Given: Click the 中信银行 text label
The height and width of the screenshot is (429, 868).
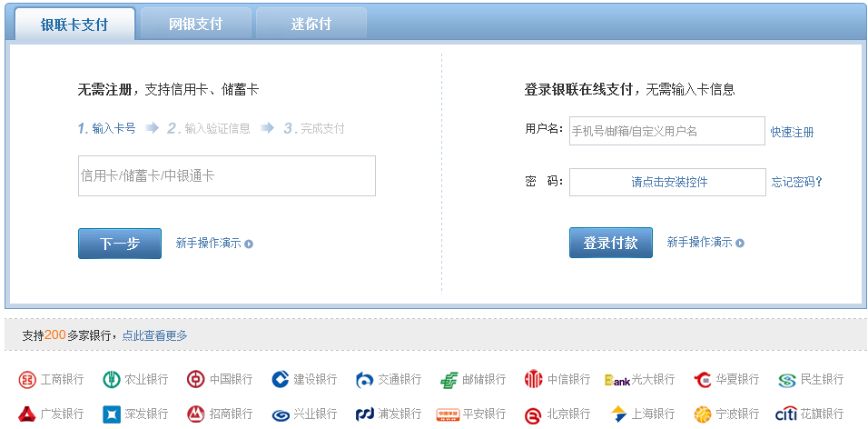Looking at the screenshot, I should pyautogui.click(x=568, y=380).
